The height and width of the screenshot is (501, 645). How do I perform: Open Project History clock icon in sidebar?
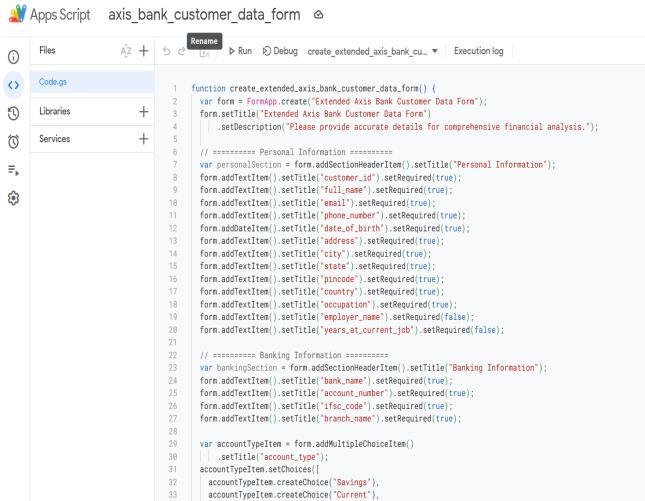coord(14,114)
